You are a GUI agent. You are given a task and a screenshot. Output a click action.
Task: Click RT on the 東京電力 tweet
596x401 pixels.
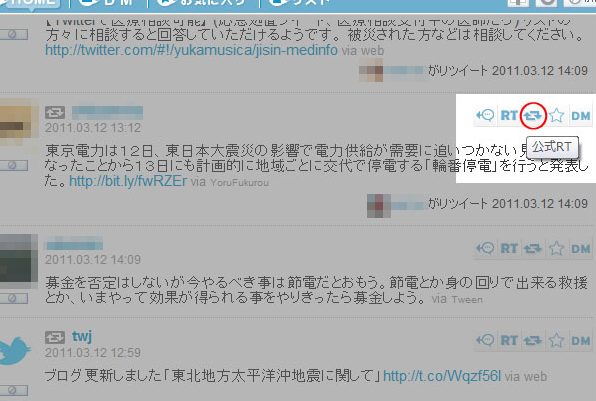[x=509, y=116]
